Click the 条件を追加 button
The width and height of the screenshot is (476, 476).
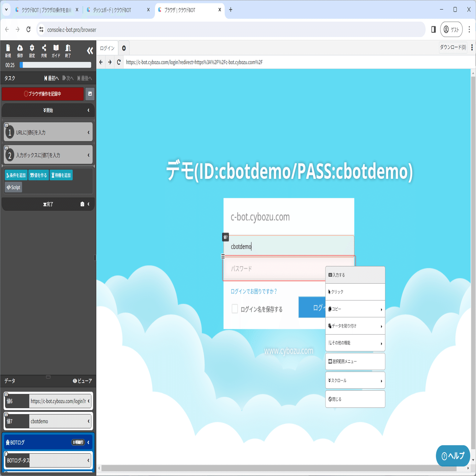click(x=15, y=175)
